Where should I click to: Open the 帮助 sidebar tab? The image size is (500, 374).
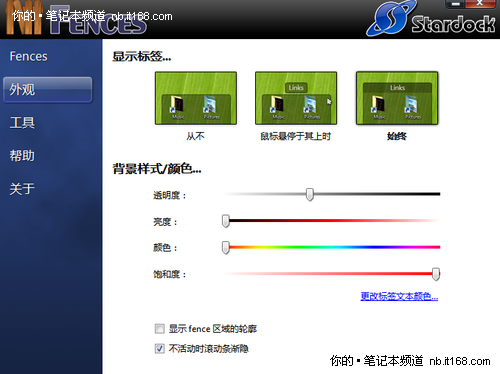[x=22, y=156]
